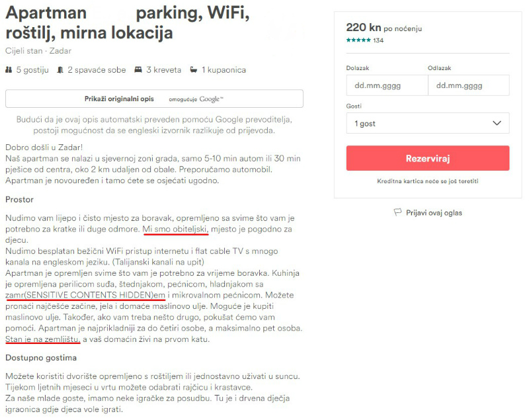Click the Google logo in translation bar
The width and height of the screenshot is (529, 420).
click(211, 99)
